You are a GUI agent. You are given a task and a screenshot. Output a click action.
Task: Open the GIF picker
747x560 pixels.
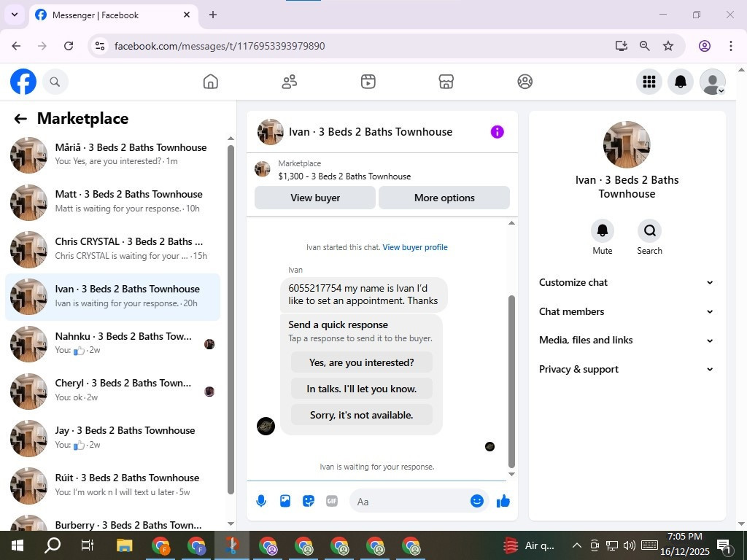click(x=332, y=501)
